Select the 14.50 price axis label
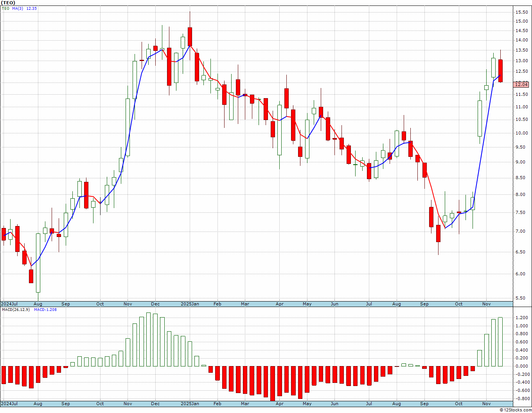 tap(521, 31)
